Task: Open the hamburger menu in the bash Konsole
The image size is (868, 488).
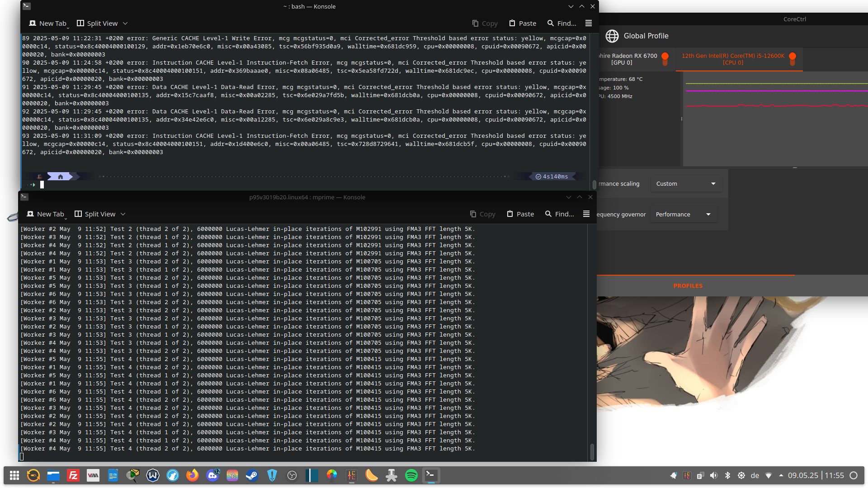Action: (588, 23)
